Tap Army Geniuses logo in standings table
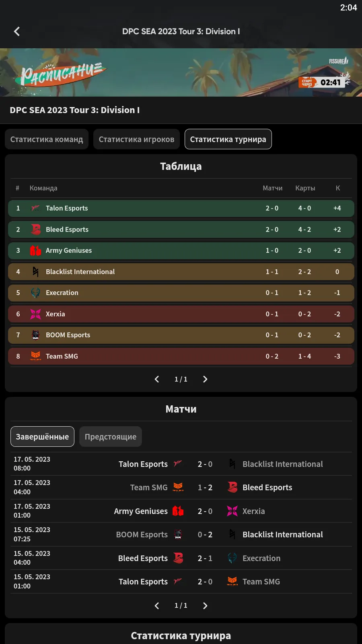This screenshot has width=362, height=644. pos(35,250)
